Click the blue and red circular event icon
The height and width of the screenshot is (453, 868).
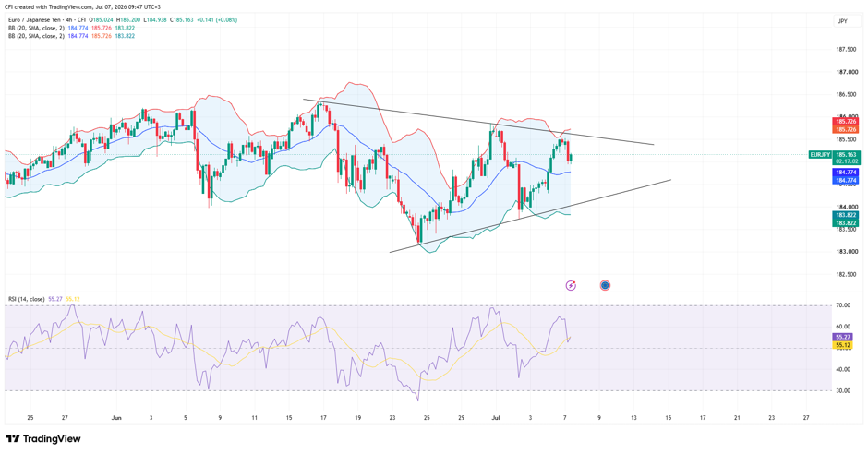tap(605, 285)
